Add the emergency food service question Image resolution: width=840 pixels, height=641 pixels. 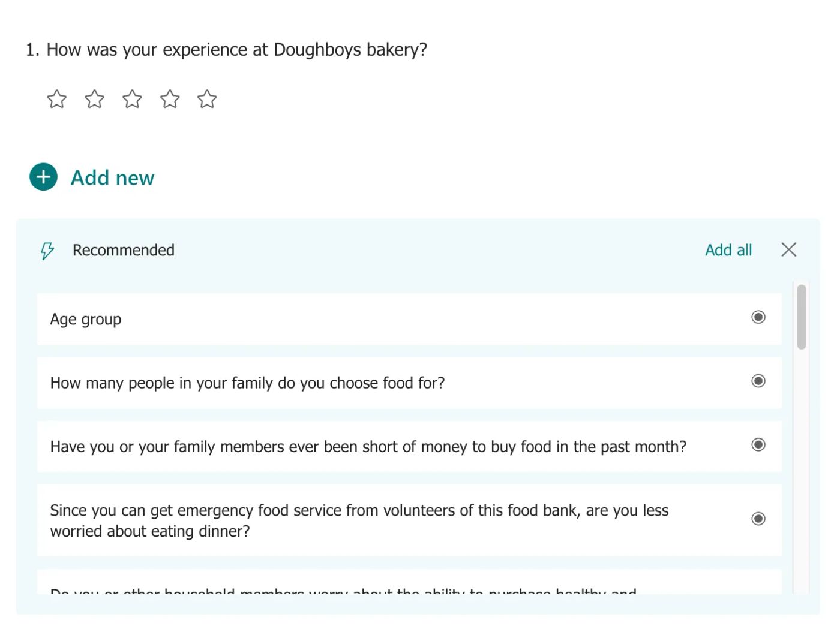[x=360, y=520]
